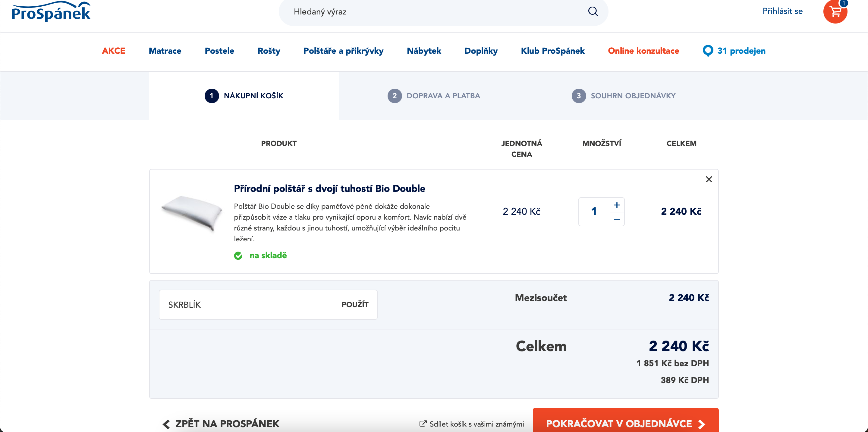The width and height of the screenshot is (868, 432).
Task: Decrease quantity with the minus button
Action: 617,219
